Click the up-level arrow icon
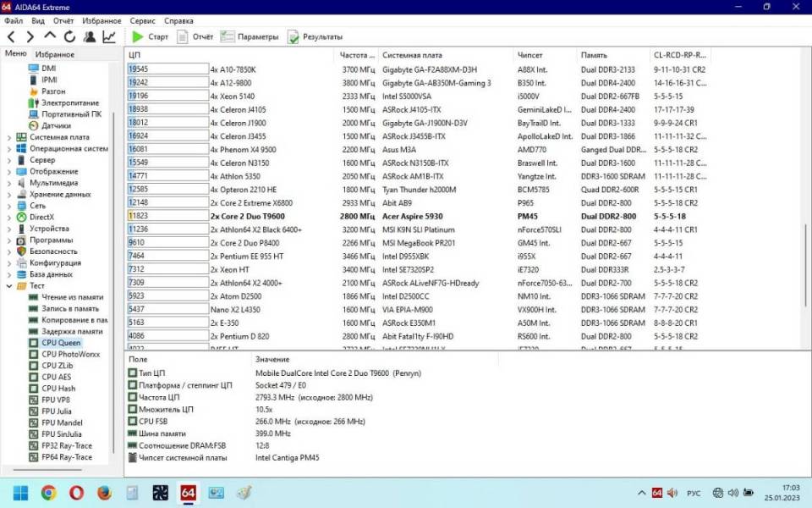Screen dimensions: 812x508 pyautogui.click(x=50, y=36)
